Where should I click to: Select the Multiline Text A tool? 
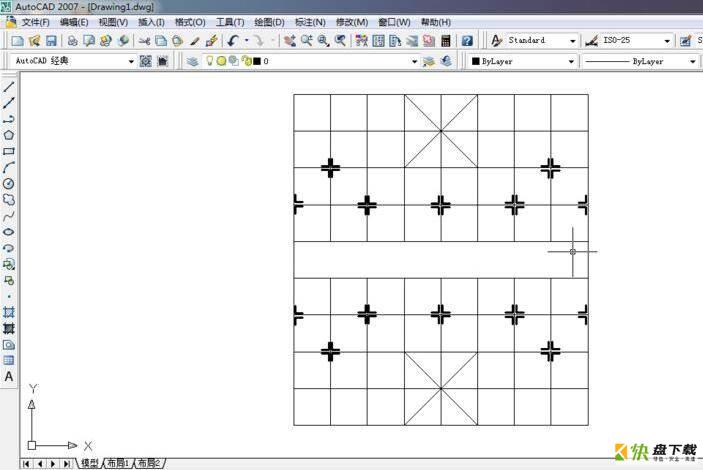(9, 377)
